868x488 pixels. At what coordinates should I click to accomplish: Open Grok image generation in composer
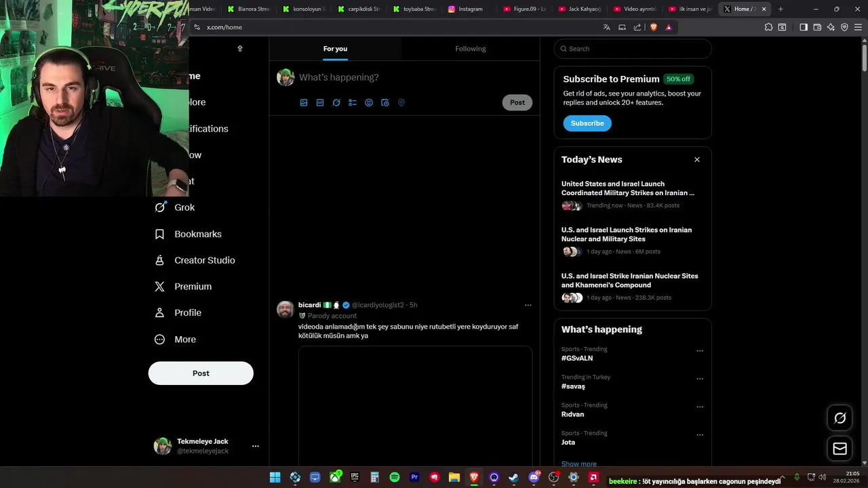(x=336, y=102)
